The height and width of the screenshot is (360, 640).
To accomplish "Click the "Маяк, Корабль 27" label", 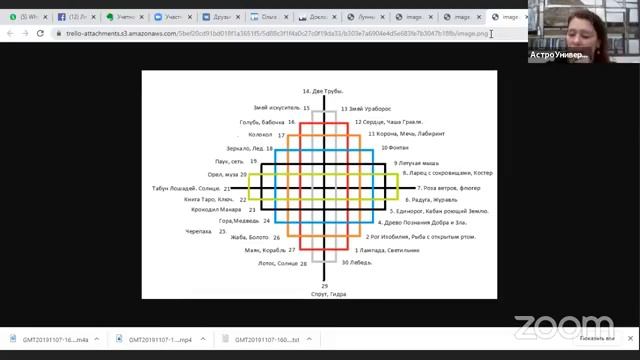I will point(269,250).
